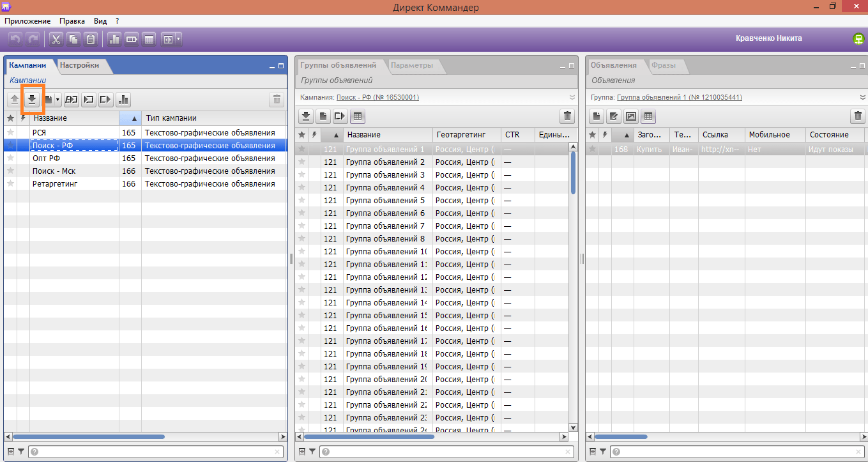Click the Undo arrow in main toolbar
This screenshot has width=868, height=462.
coord(15,40)
